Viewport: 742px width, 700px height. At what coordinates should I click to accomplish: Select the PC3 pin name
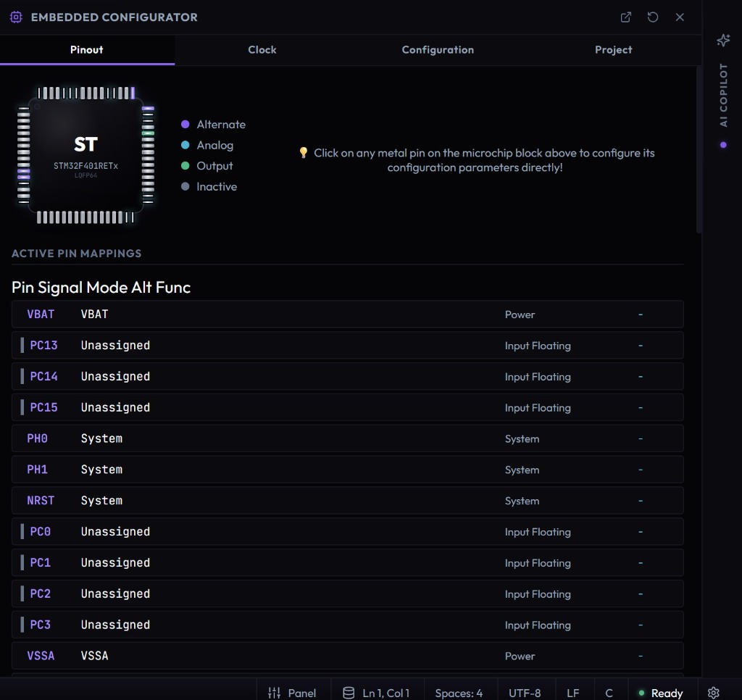tap(41, 625)
